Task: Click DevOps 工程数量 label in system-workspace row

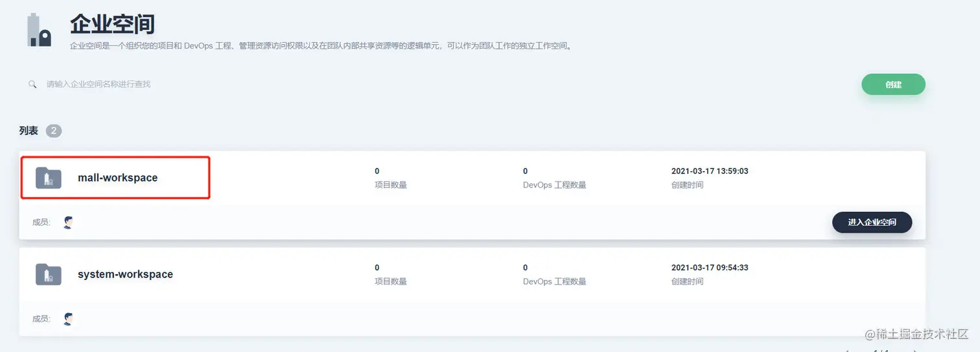Action: pos(555,281)
